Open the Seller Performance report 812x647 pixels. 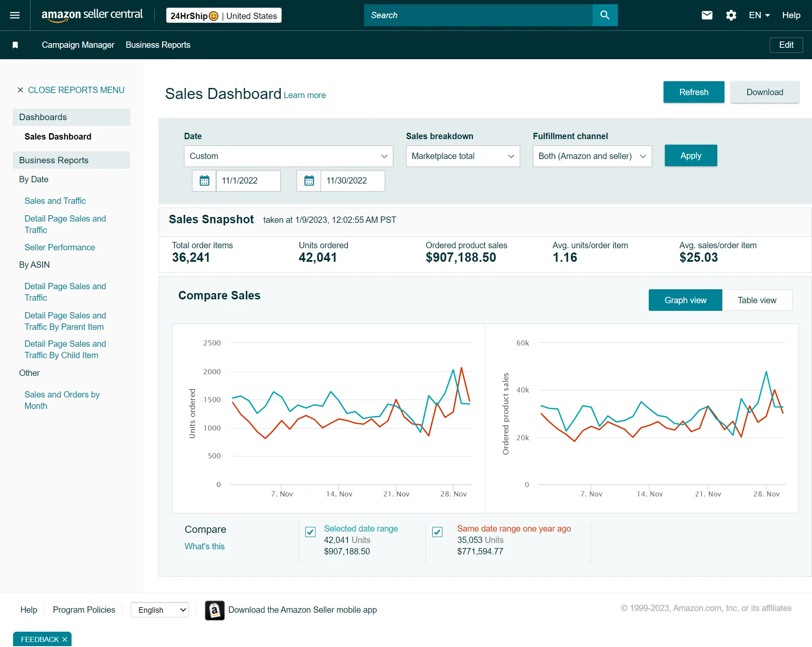60,247
